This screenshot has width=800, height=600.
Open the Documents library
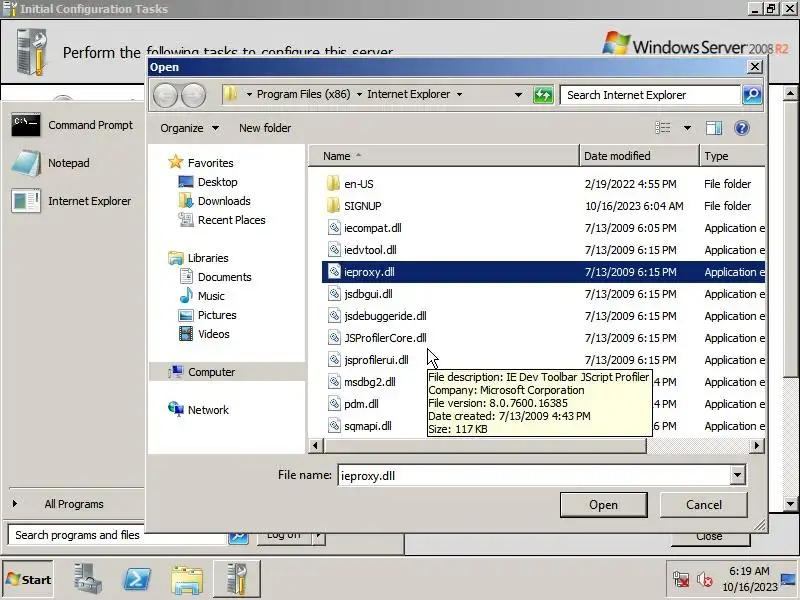[224, 277]
